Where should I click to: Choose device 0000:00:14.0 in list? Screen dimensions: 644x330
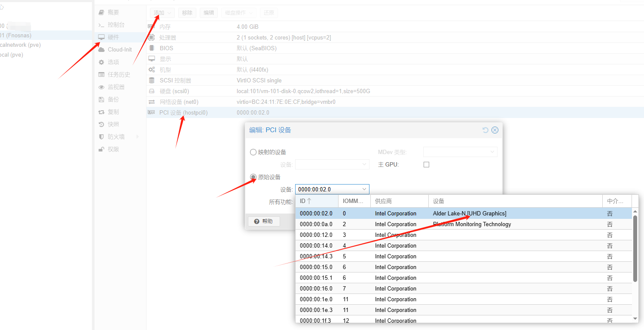point(464,245)
